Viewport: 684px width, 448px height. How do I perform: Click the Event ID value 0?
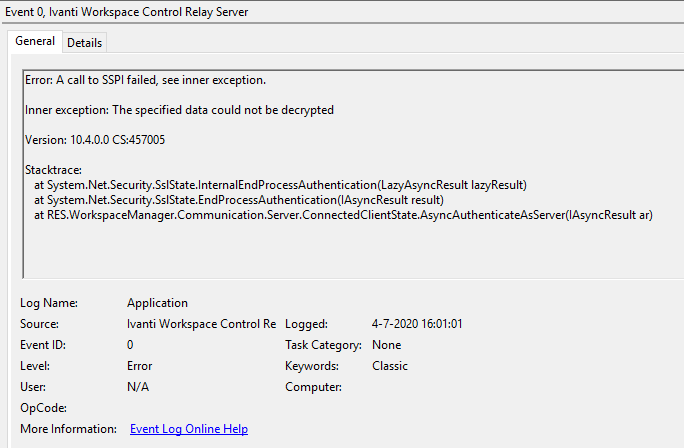(x=130, y=345)
